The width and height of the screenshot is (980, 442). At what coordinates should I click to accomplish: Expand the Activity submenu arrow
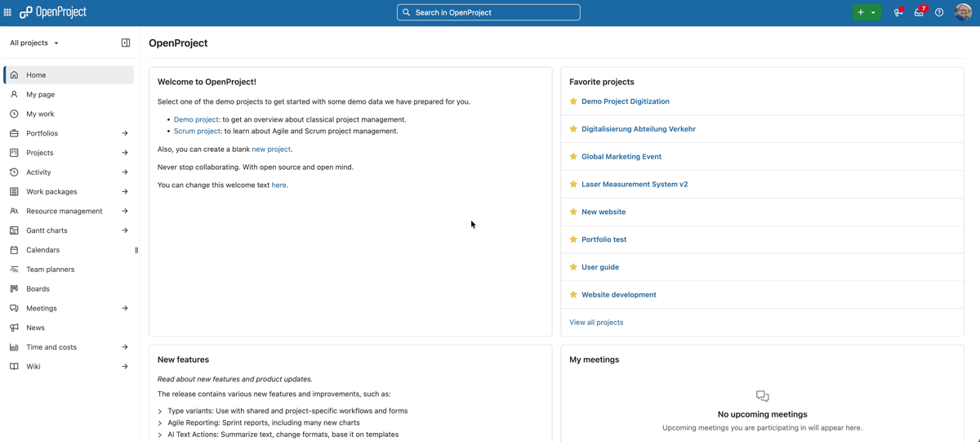125,172
